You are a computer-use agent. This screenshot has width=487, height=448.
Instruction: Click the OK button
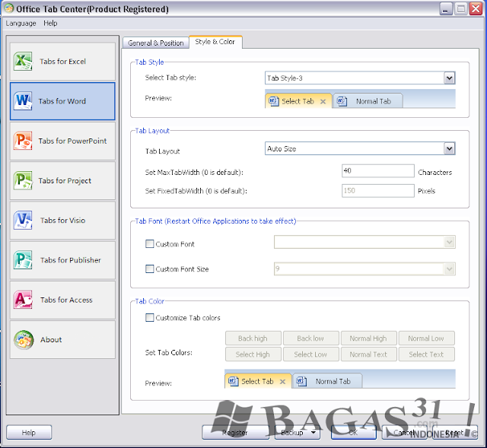click(353, 433)
